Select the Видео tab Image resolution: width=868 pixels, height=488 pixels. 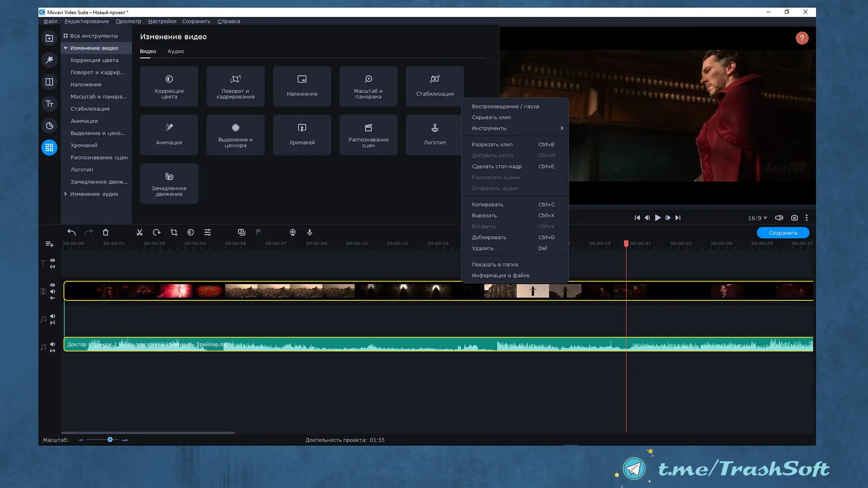coord(148,51)
